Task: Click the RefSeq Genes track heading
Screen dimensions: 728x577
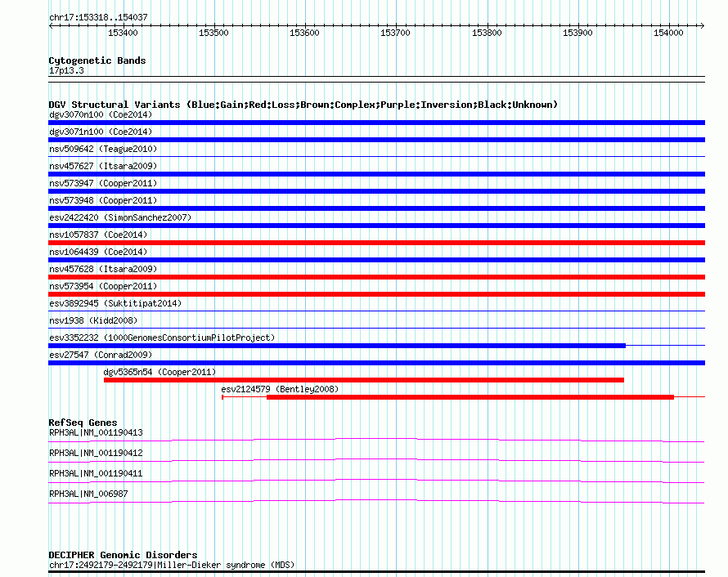Action: point(83,423)
